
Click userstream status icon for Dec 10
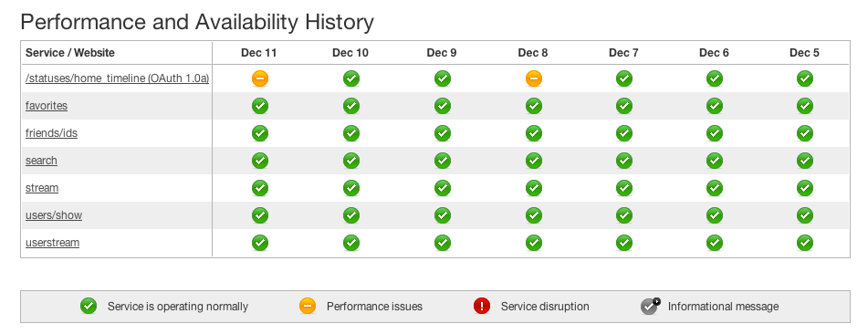coord(351,243)
